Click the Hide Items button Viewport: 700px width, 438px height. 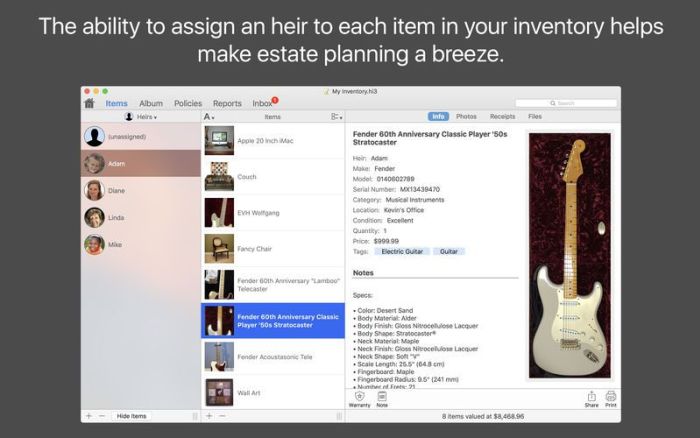(x=131, y=416)
